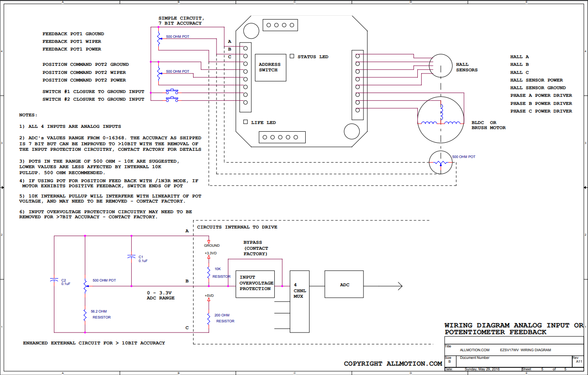The image size is (588, 375).
Task: Click the HALL C label
Action: point(520,72)
